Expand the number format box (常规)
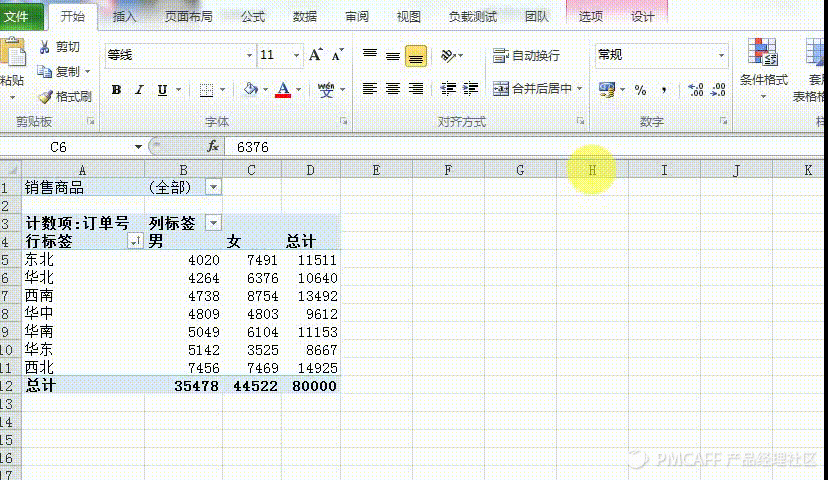The width and height of the screenshot is (828, 480). (720, 55)
